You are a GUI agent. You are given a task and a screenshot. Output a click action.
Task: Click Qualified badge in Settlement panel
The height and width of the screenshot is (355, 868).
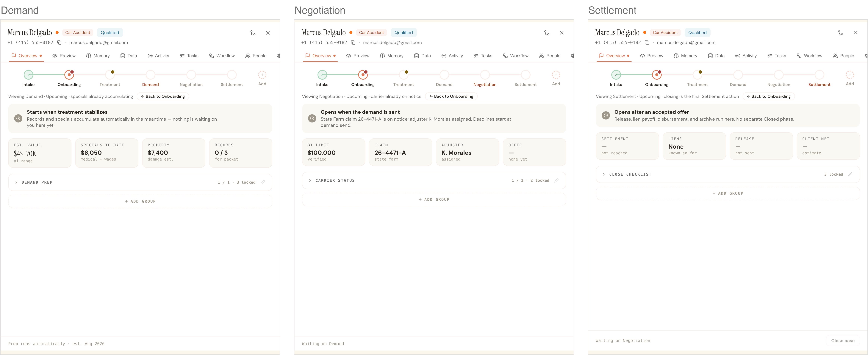[x=697, y=33]
